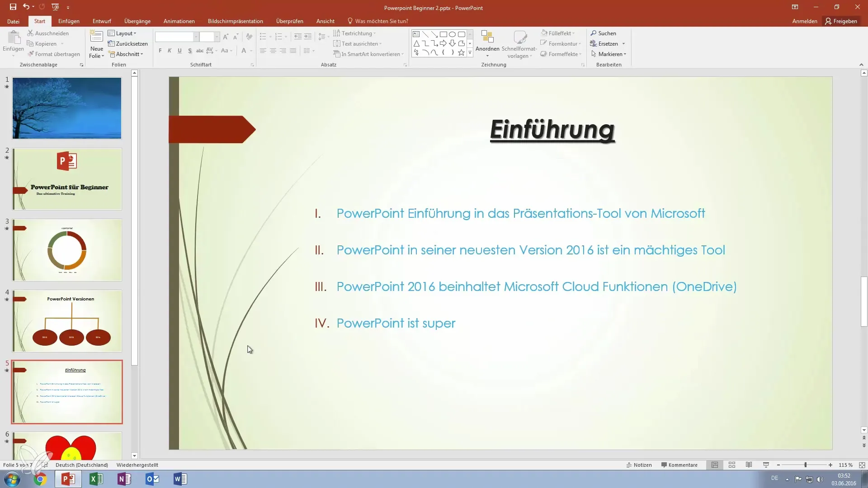The image size is (868, 488).
Task: Open the Formkontur dropdown
Action: [561, 44]
